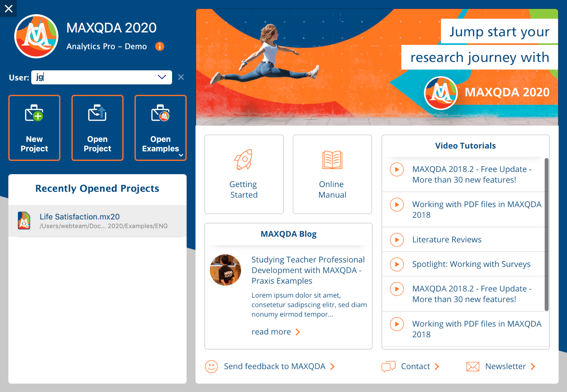This screenshot has width=567, height=392.
Task: Click the chevron after Send feedback
Action: pos(333,366)
